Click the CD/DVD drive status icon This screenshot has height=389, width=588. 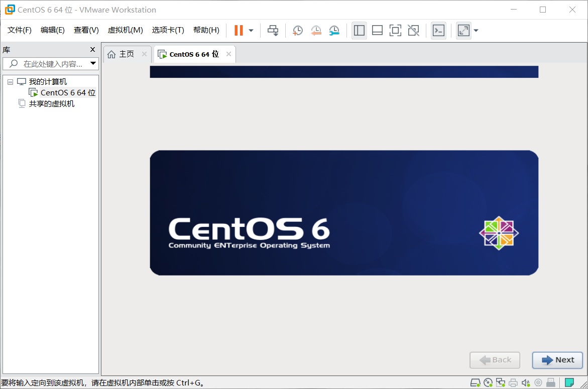488,382
